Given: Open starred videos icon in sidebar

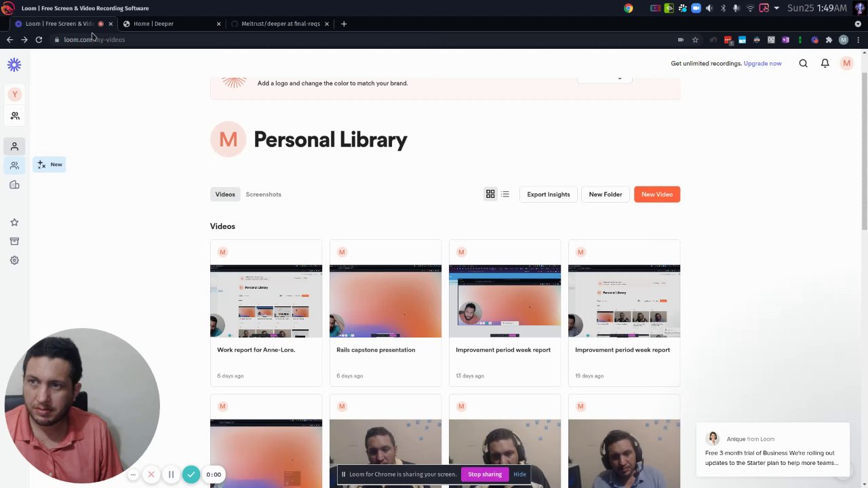Looking at the screenshot, I should pos(14,222).
